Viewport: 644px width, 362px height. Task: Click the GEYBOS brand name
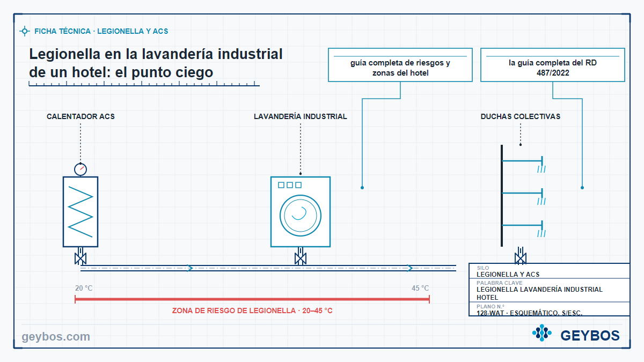[590, 336]
